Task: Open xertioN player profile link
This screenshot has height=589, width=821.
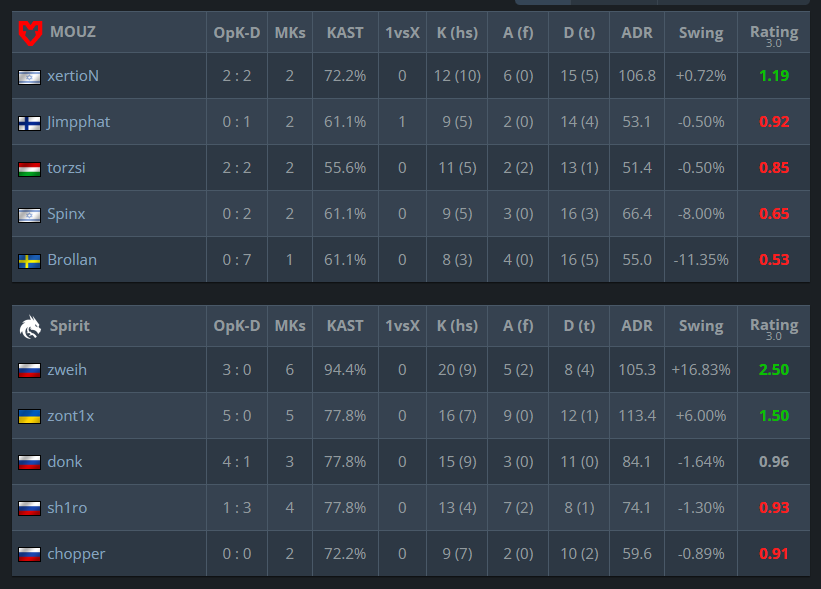Action: pyautogui.click(x=73, y=76)
